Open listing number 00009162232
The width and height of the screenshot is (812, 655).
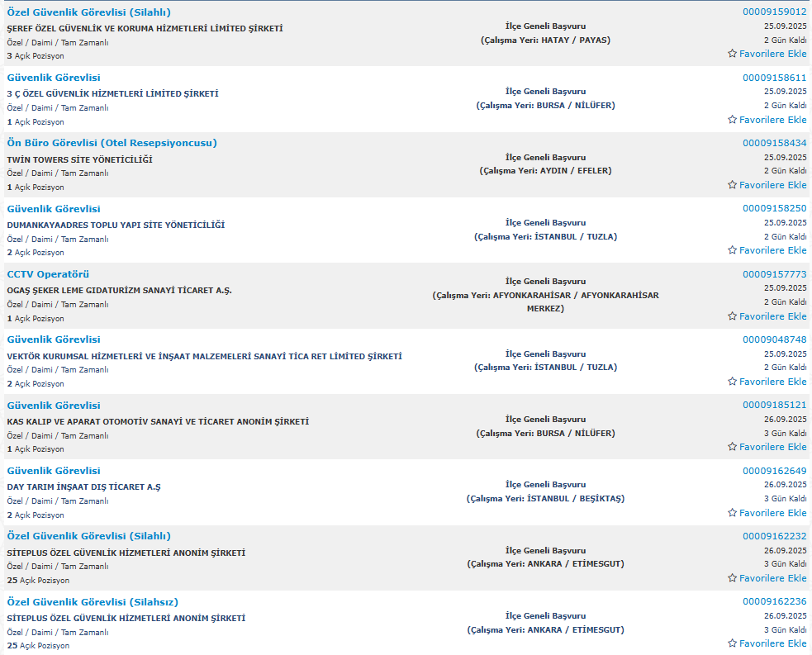click(774, 536)
